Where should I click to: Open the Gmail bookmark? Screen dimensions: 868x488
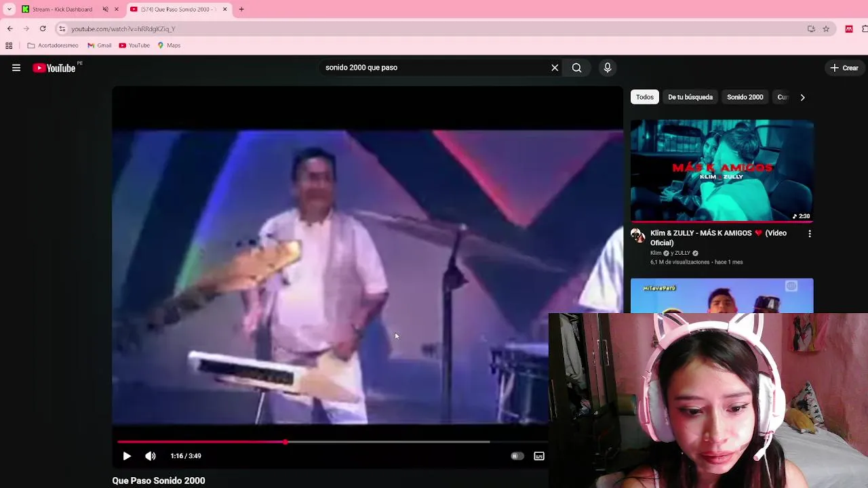click(100, 45)
